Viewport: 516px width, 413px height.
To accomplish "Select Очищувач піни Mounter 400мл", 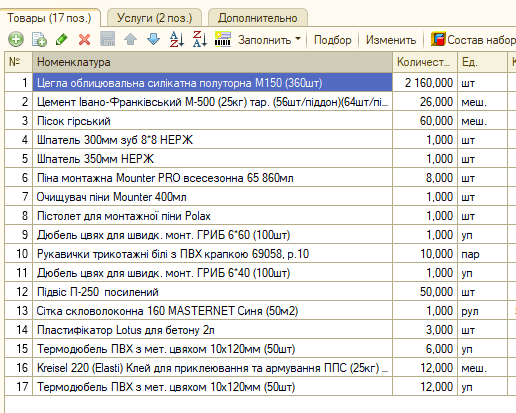I will [212, 197].
